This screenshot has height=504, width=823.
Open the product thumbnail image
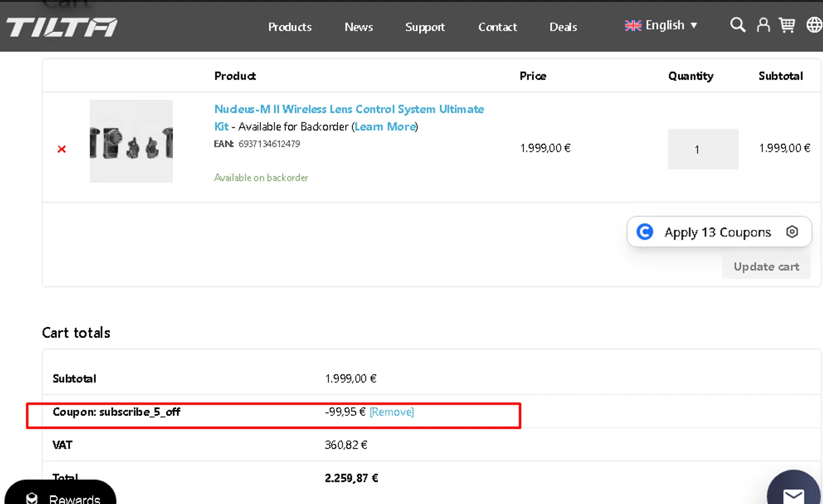[131, 141]
